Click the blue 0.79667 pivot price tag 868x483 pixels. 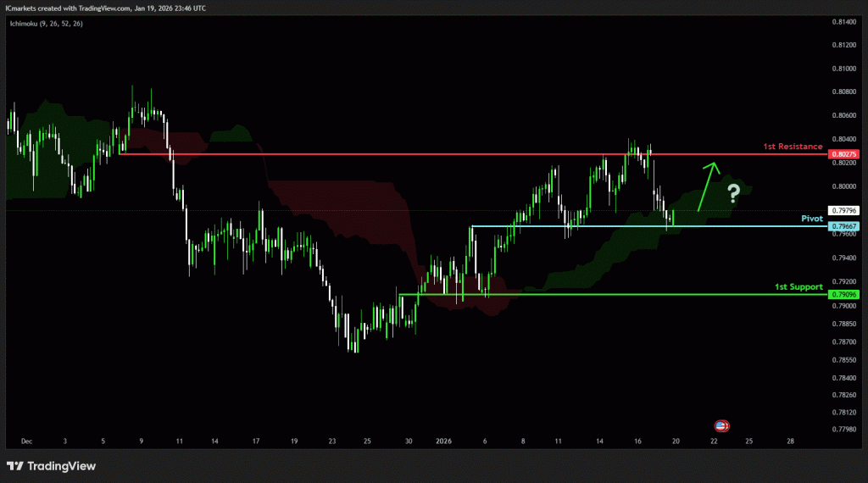click(845, 226)
